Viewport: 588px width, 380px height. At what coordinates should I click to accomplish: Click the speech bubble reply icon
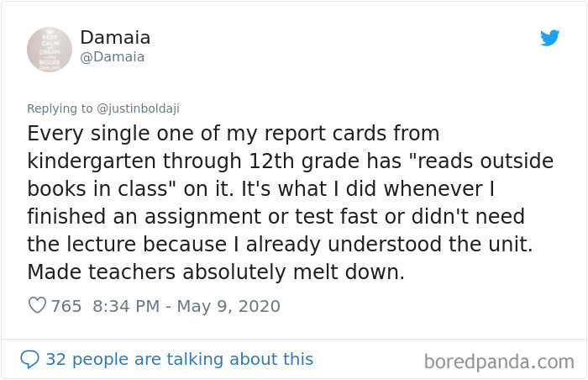(x=29, y=359)
